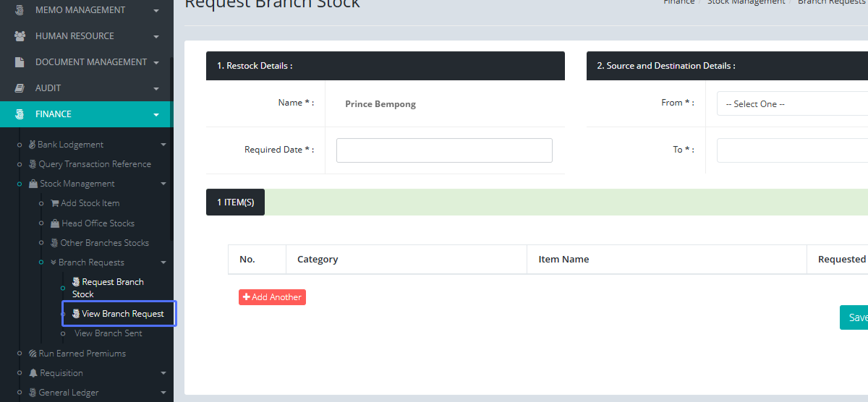
Task: Click the Human Resource people icon
Action: pos(20,36)
